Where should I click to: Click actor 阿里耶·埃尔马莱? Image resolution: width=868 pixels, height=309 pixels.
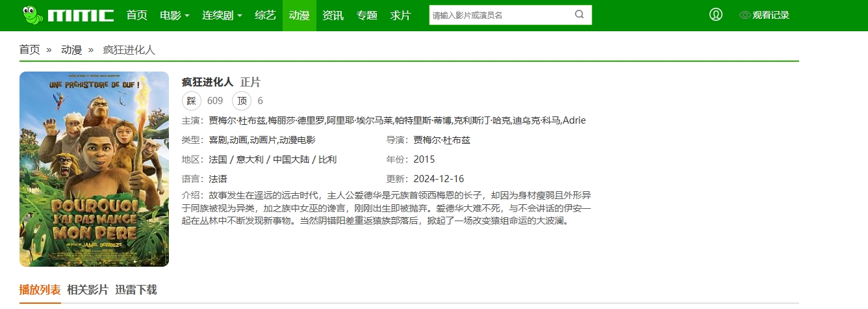pos(359,120)
